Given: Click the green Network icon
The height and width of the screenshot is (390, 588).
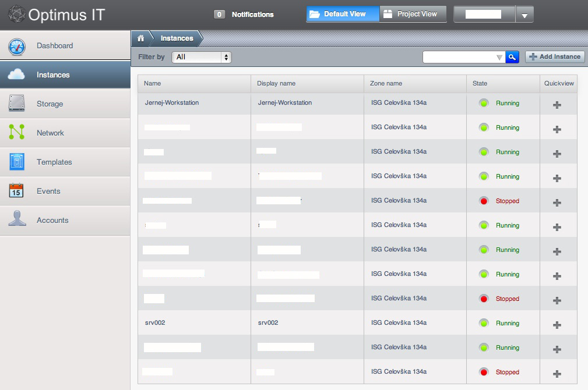Looking at the screenshot, I should [17, 133].
